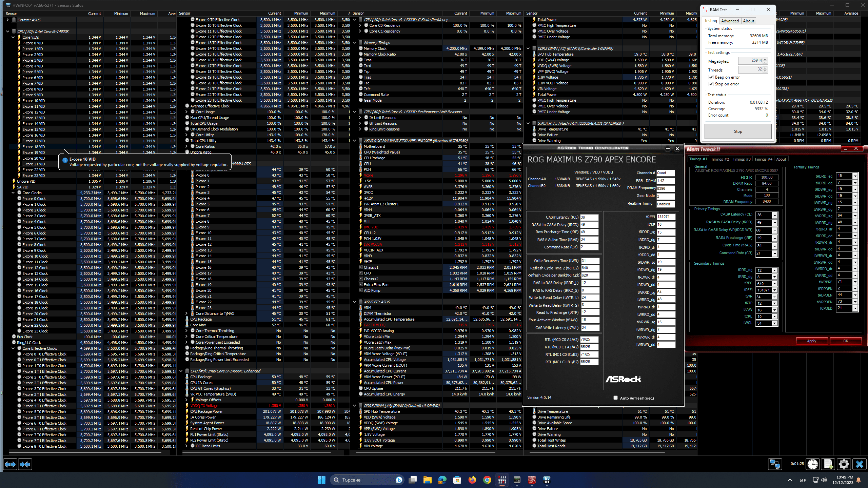Open the About tab in RAM Test
The image size is (868, 488).
point(748,21)
